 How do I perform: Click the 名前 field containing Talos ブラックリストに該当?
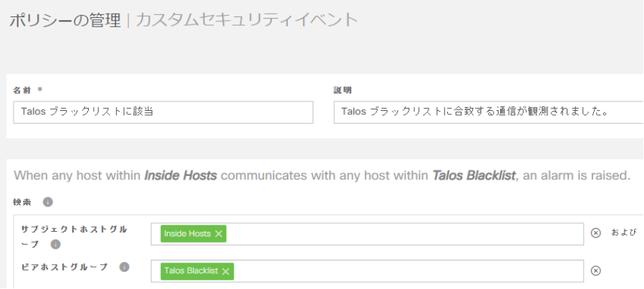[x=163, y=112]
